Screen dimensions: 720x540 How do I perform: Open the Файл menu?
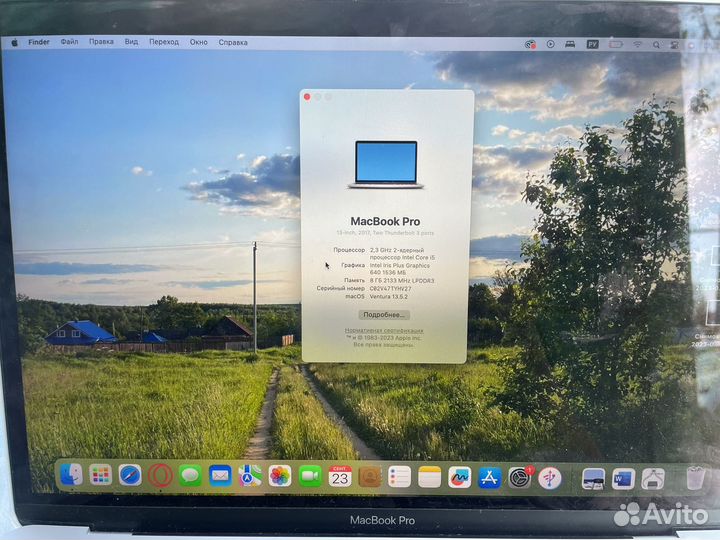(69, 42)
